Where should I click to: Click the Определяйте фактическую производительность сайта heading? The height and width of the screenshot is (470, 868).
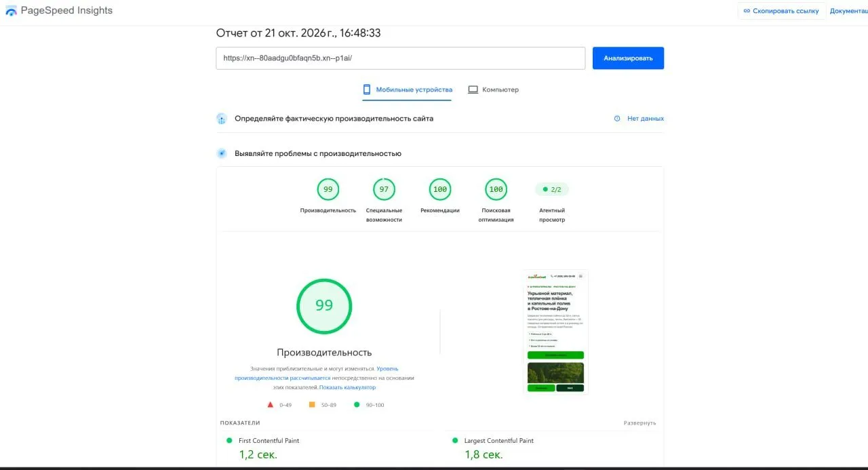pos(334,119)
